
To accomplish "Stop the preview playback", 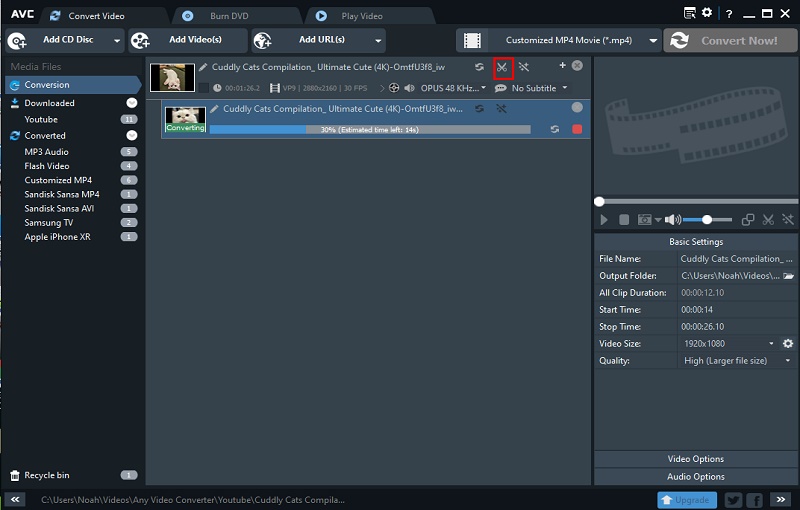I will 623,220.
